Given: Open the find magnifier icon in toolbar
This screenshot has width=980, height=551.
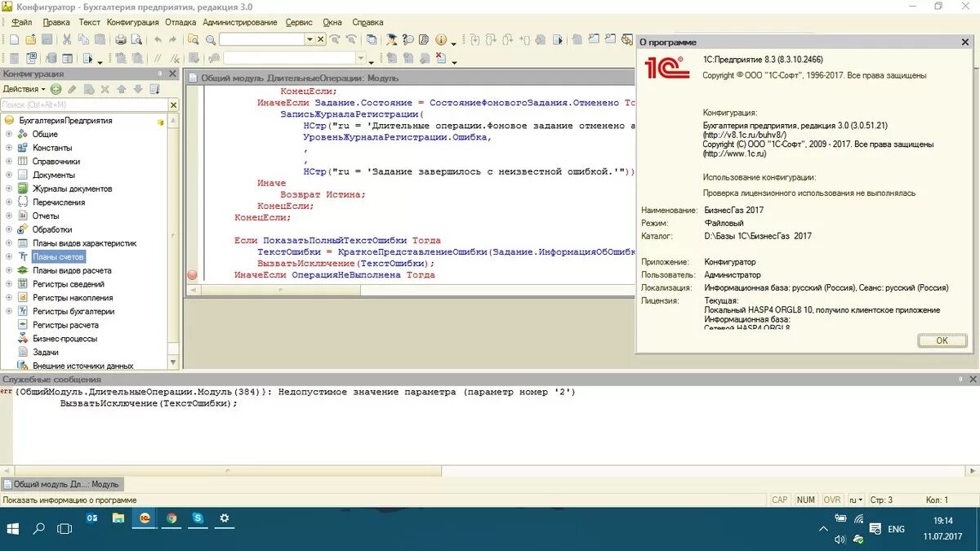Looking at the screenshot, I should [211, 39].
